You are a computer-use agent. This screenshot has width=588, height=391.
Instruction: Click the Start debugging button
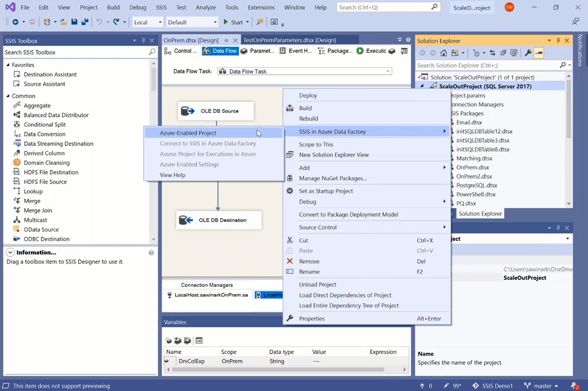point(233,22)
